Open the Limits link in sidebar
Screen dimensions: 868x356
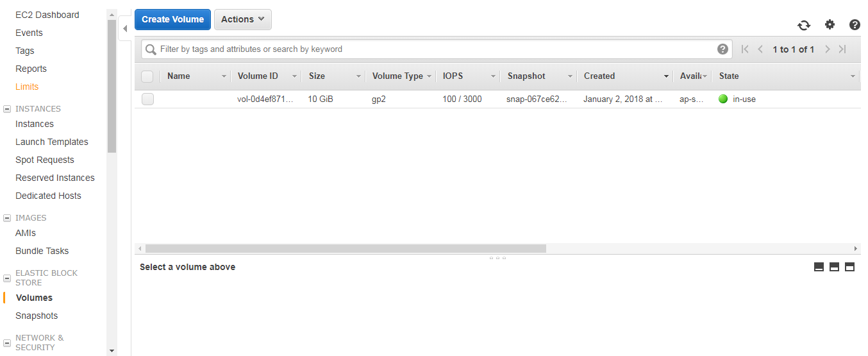[x=27, y=87]
